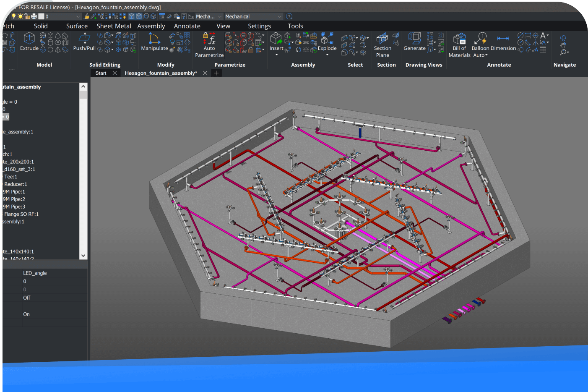Toggle layer freeze sun icon
The width and height of the screenshot is (588, 392).
pos(21,16)
